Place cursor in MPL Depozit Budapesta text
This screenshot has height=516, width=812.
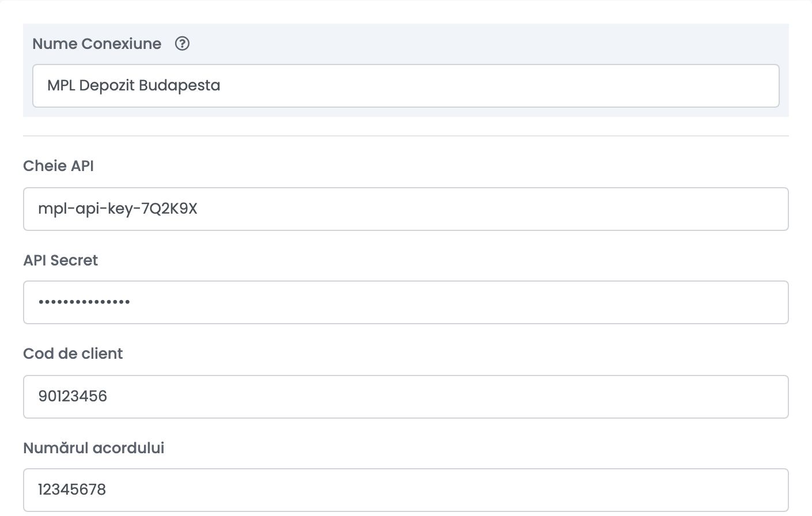134,86
